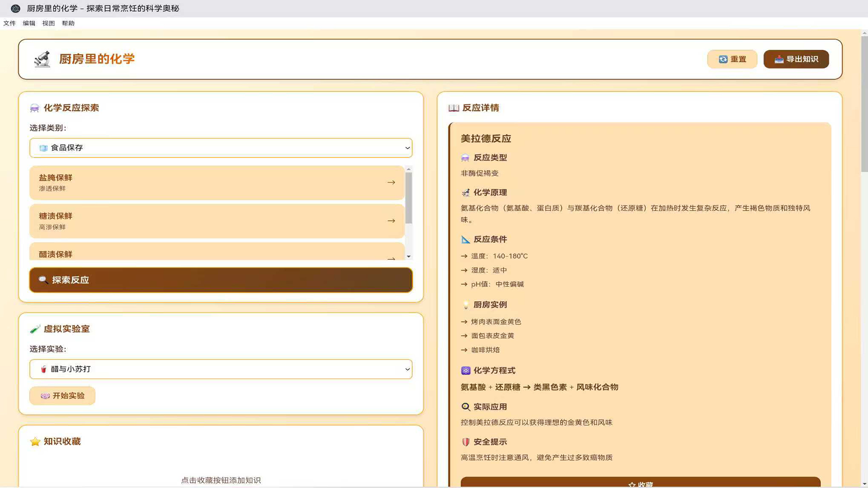
Task: Open the 选择实验 dropdown showing 醋与小苏打
Action: coord(221,369)
